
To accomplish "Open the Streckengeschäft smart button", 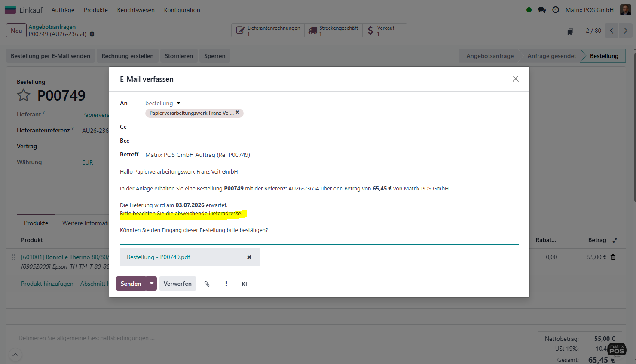I will click(333, 31).
